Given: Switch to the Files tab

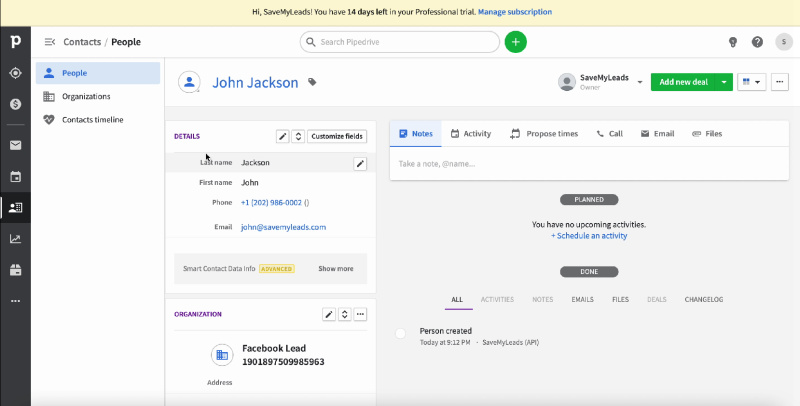Looking at the screenshot, I should click(707, 134).
